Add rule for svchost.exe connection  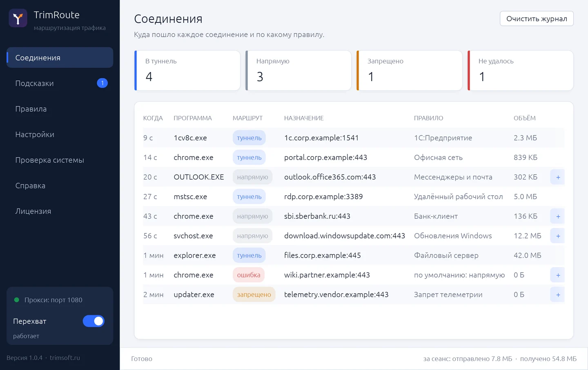[x=558, y=236]
